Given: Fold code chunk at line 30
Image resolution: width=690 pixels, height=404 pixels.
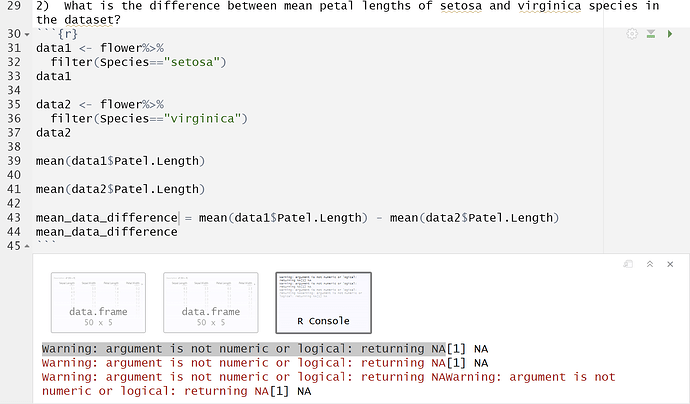Looking at the screenshot, I should [x=27, y=34].
